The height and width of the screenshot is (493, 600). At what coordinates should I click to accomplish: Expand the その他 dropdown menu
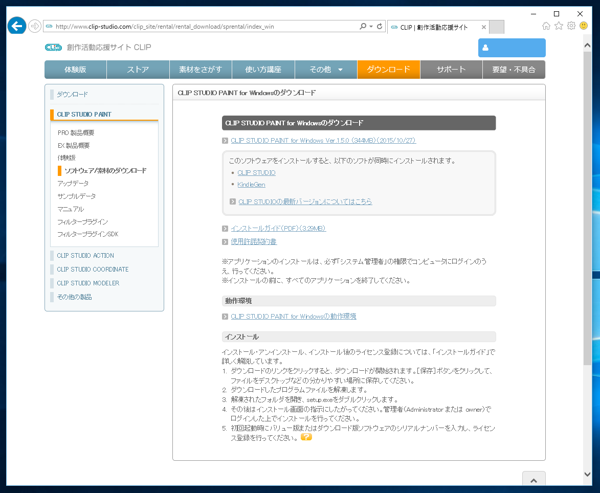(x=326, y=70)
